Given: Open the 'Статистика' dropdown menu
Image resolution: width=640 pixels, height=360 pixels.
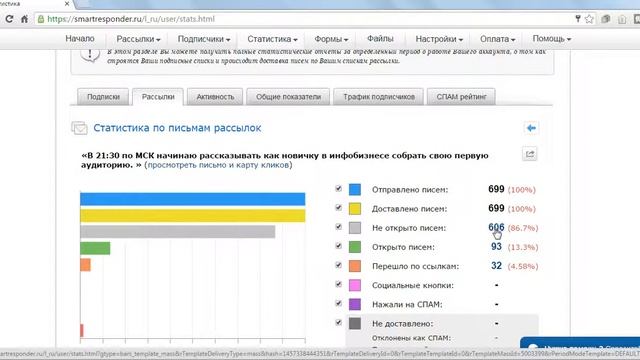Looking at the screenshot, I should click(x=272, y=39).
